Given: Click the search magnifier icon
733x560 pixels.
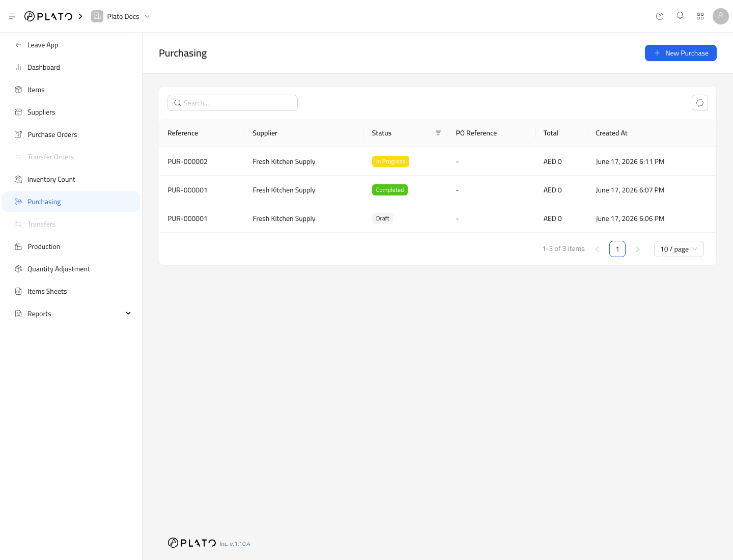Looking at the screenshot, I should [178, 103].
